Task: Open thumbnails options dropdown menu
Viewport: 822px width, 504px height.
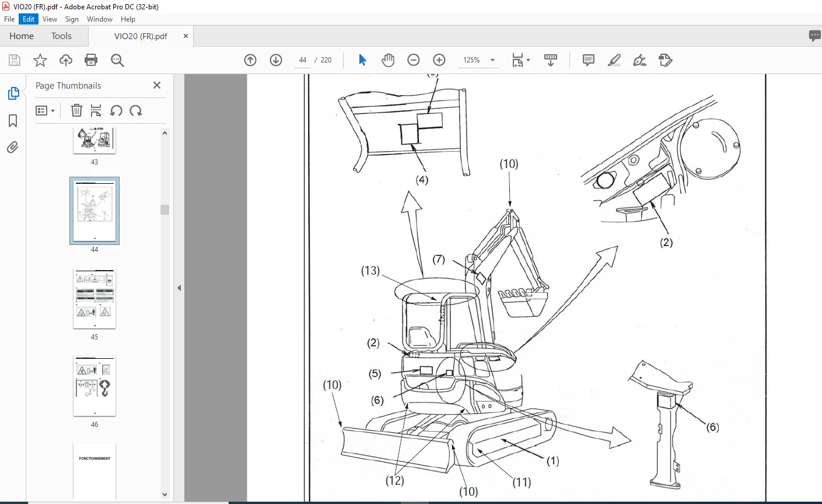Action: (x=45, y=110)
